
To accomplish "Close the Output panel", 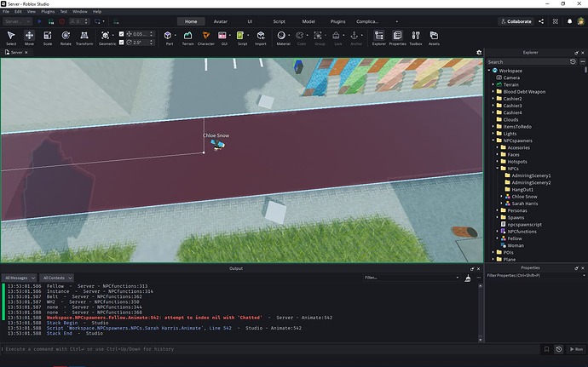I will click(478, 269).
